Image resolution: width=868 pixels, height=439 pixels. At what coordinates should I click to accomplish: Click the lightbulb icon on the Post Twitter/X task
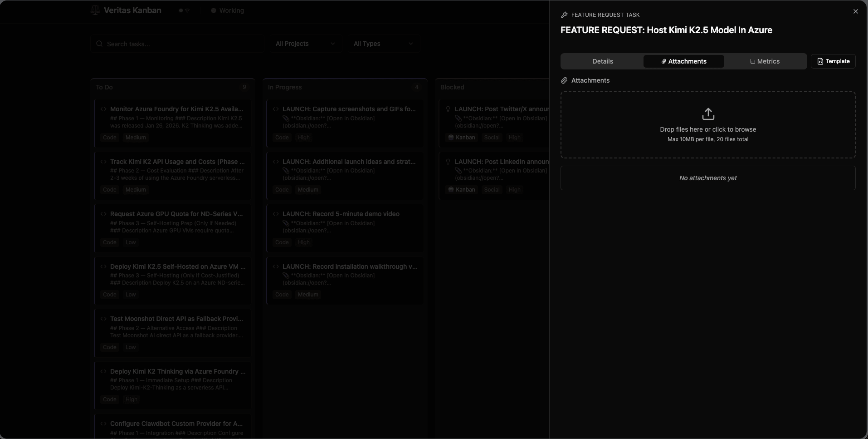(448, 109)
